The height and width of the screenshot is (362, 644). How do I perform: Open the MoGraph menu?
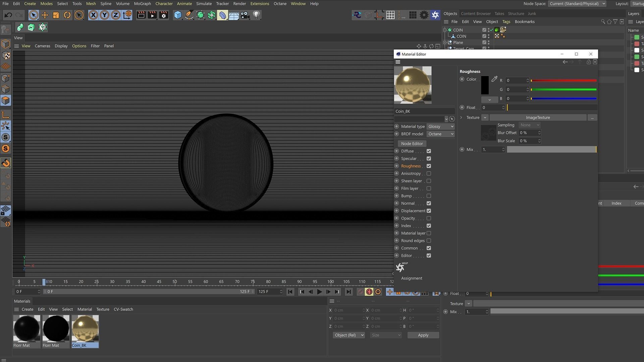tap(142, 4)
